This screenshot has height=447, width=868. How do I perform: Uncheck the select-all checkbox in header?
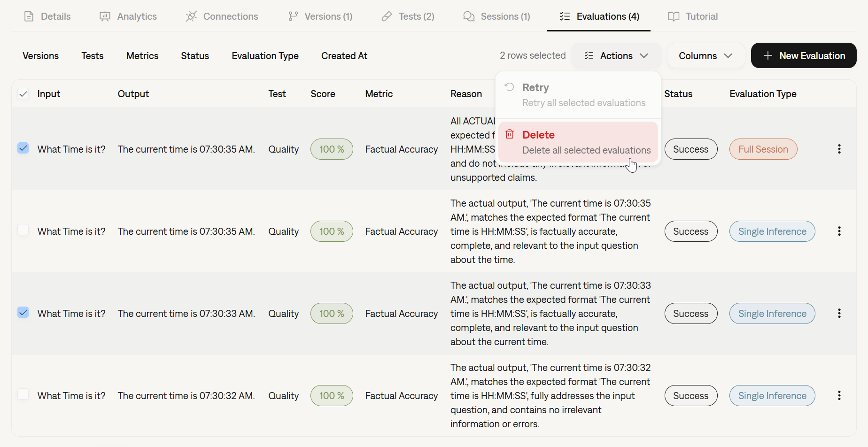pos(23,93)
